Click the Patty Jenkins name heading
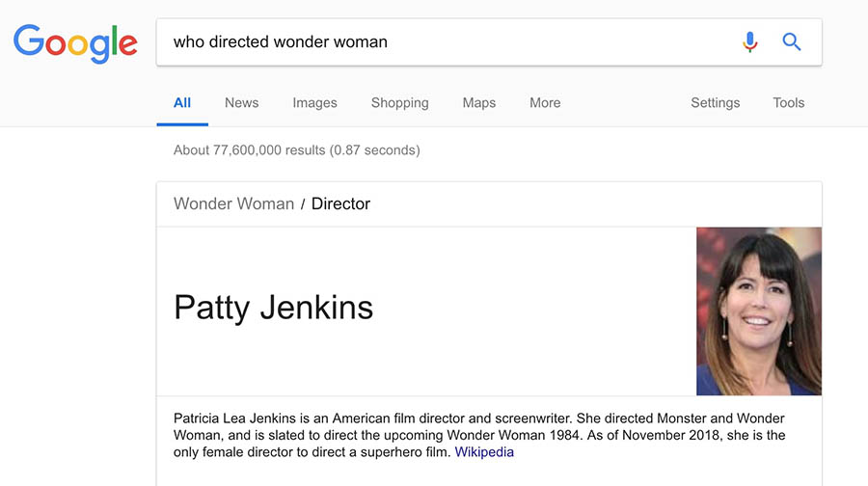 pos(274,308)
